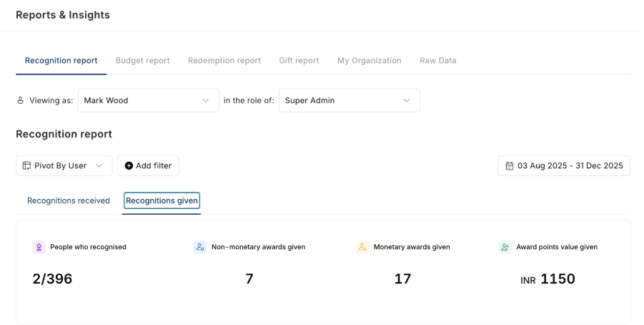
Task: Click the Monetary awards given label
Action: [x=412, y=247]
